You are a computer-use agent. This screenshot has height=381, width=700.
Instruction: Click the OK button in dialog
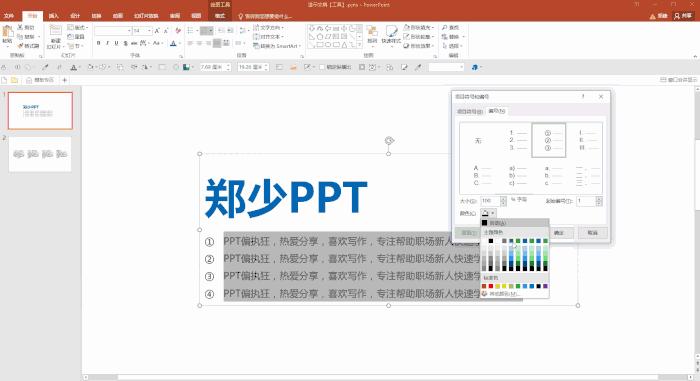pyautogui.click(x=559, y=233)
